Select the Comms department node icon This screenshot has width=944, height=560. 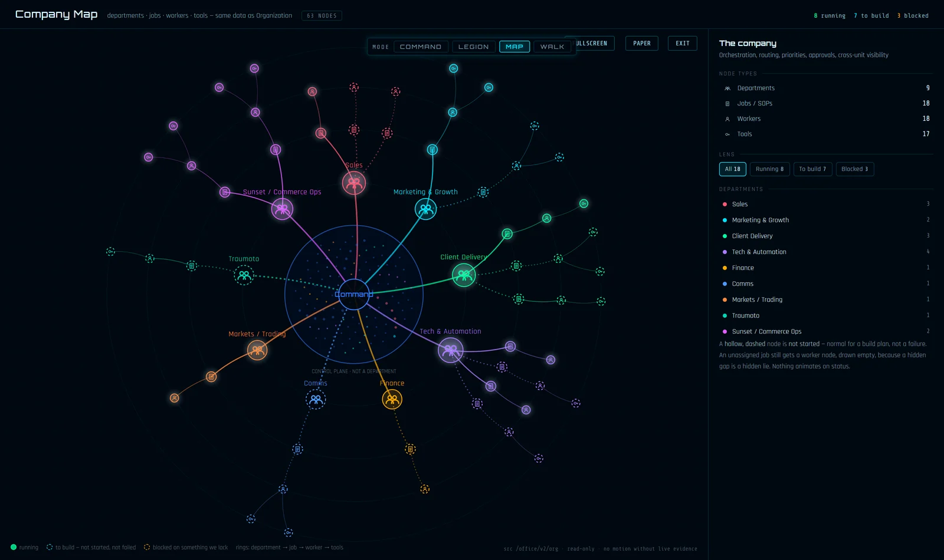pyautogui.click(x=316, y=399)
